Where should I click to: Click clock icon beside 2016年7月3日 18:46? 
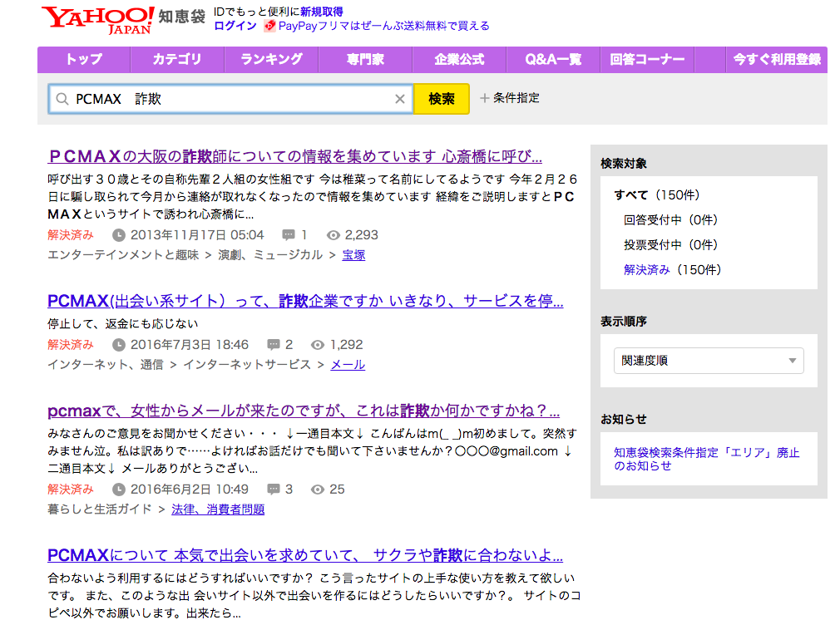coord(119,345)
